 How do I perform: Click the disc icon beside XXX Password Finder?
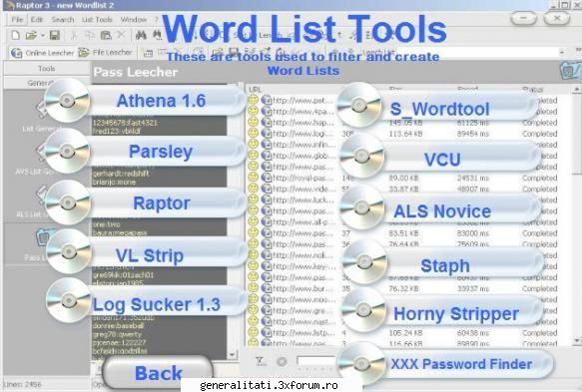click(361, 363)
